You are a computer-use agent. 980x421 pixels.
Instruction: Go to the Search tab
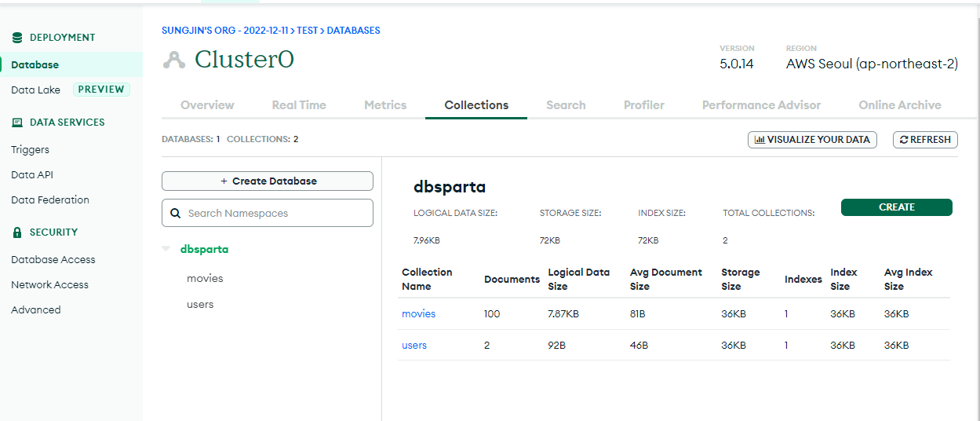566,105
